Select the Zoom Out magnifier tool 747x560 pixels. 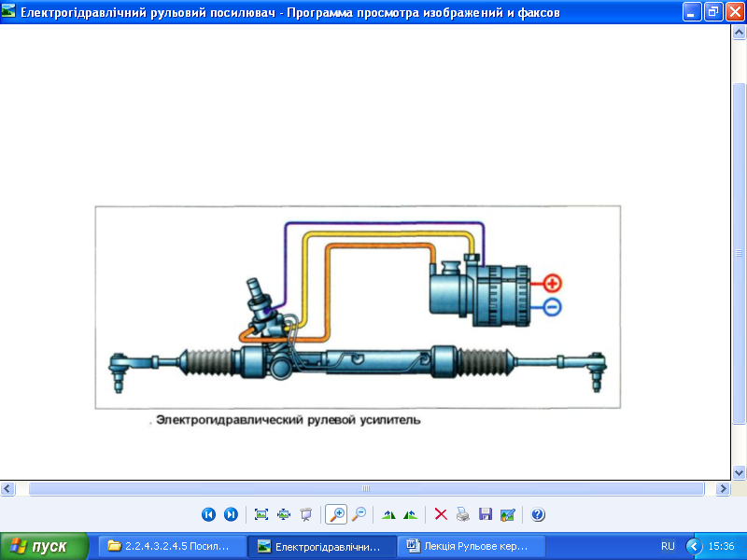click(x=359, y=514)
